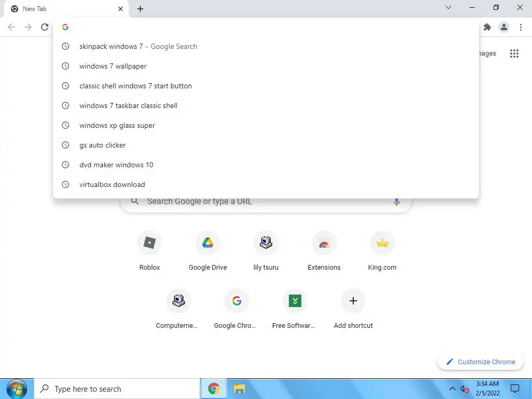Open the partially hidden Images link

pos(487,54)
